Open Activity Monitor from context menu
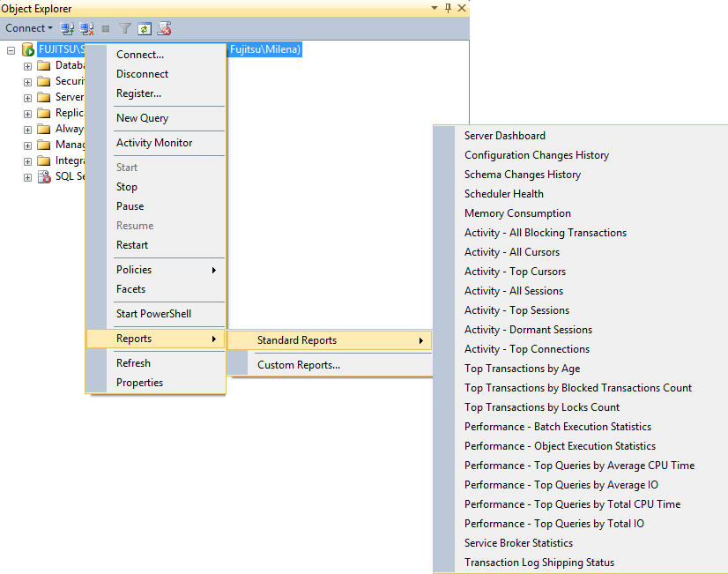728x574 pixels. [x=154, y=143]
